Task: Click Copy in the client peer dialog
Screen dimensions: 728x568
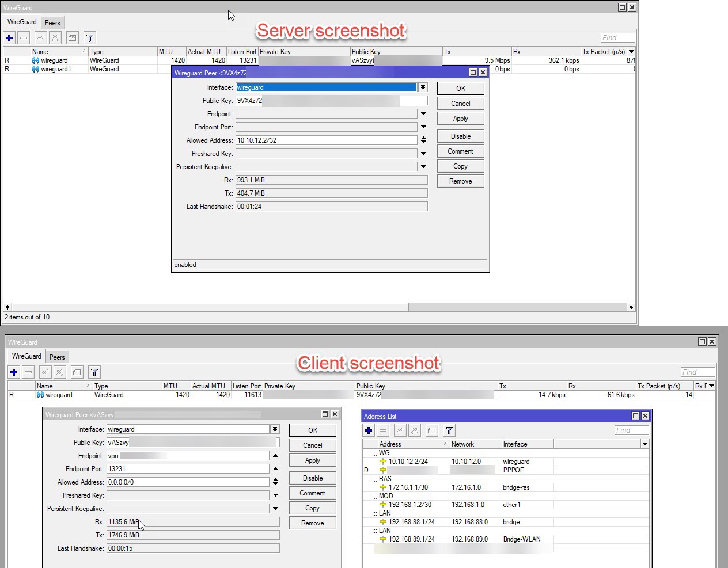Action: tap(313, 508)
